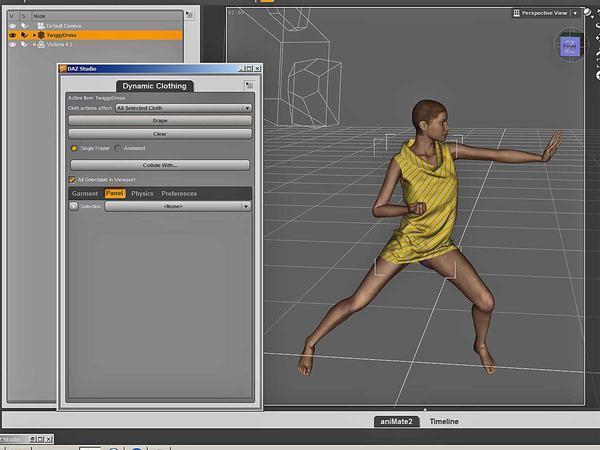Open the draw style sphere icon
The height and width of the screenshot is (450, 600).
(x=588, y=13)
